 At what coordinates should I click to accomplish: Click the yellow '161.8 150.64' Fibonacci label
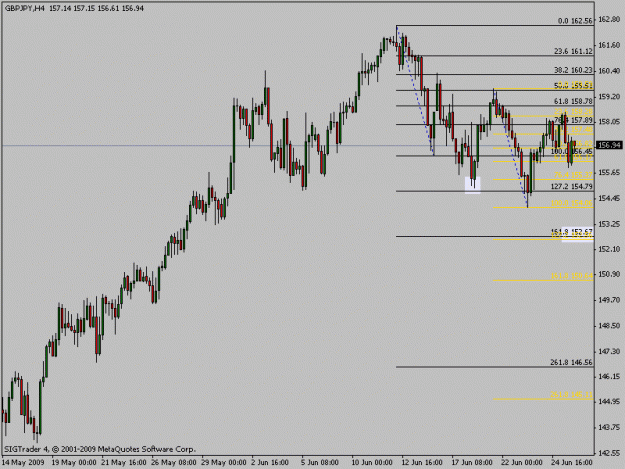(572, 275)
